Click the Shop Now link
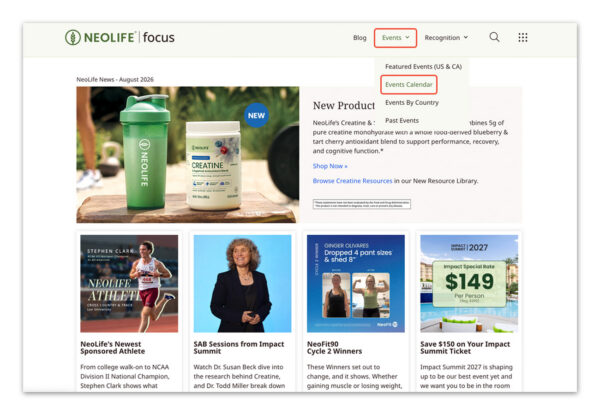The height and width of the screenshot is (415, 600). 330,166
